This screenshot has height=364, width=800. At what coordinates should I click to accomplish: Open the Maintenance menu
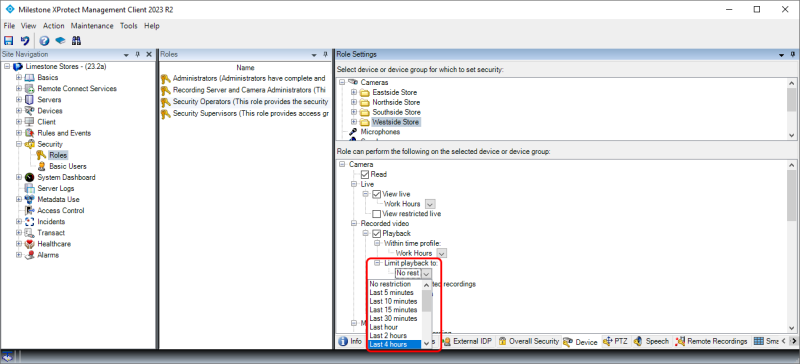(92, 26)
